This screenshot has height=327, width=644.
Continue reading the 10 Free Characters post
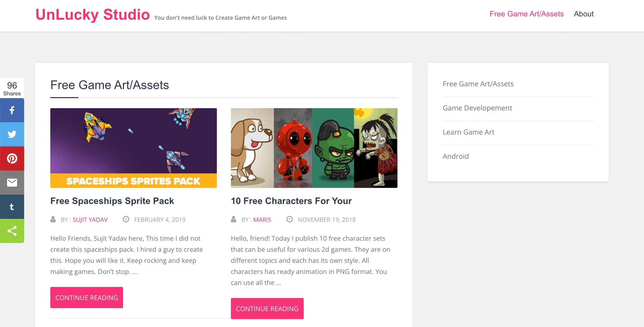[x=267, y=308]
